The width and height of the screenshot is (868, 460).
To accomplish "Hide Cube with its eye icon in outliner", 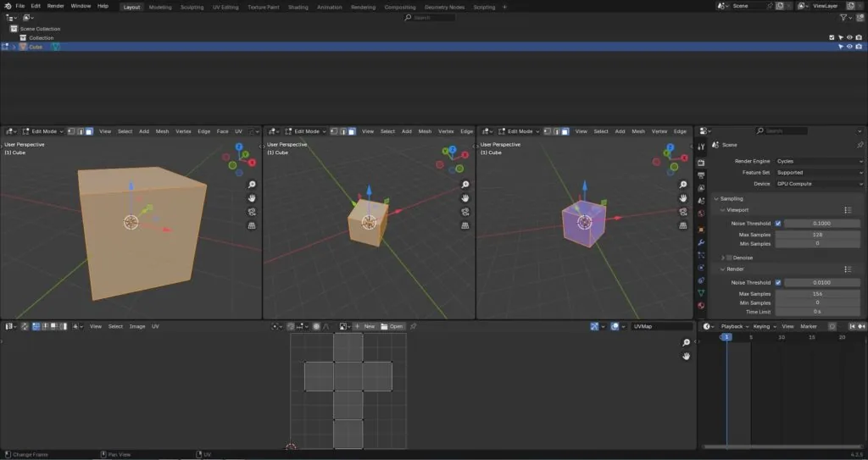I will (x=849, y=47).
